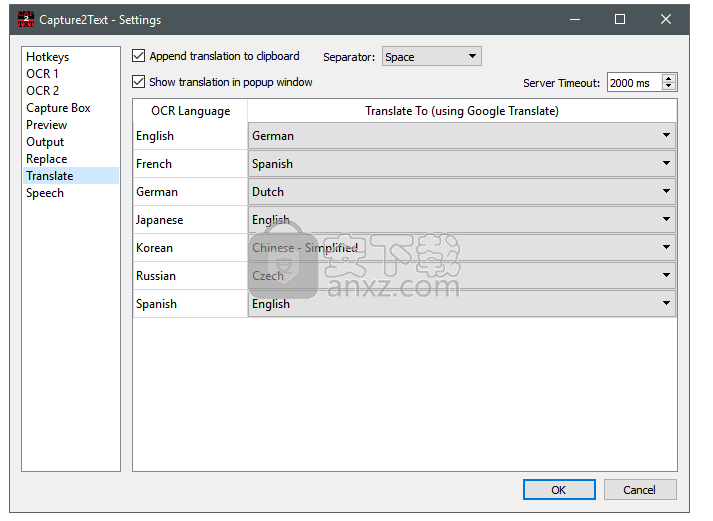Click the Korean OCR language cell
Image resolution: width=713 pixels, height=521 pixels.
(x=191, y=248)
